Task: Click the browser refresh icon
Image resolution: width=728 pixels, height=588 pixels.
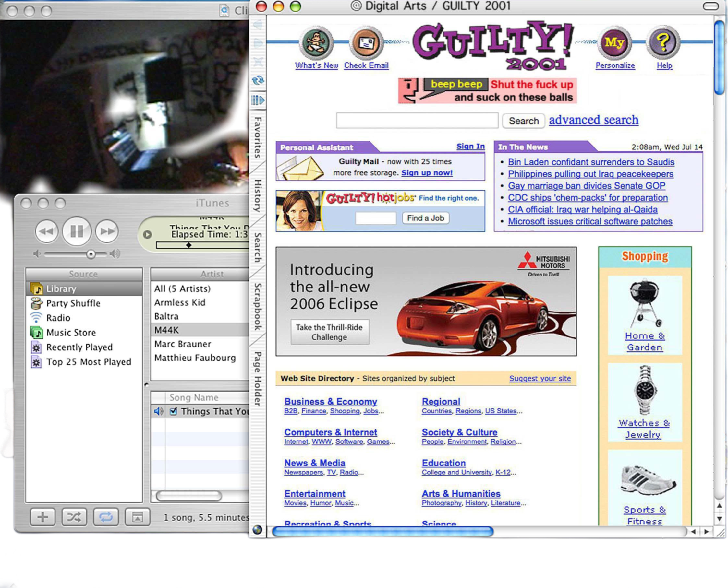Action: (x=258, y=81)
